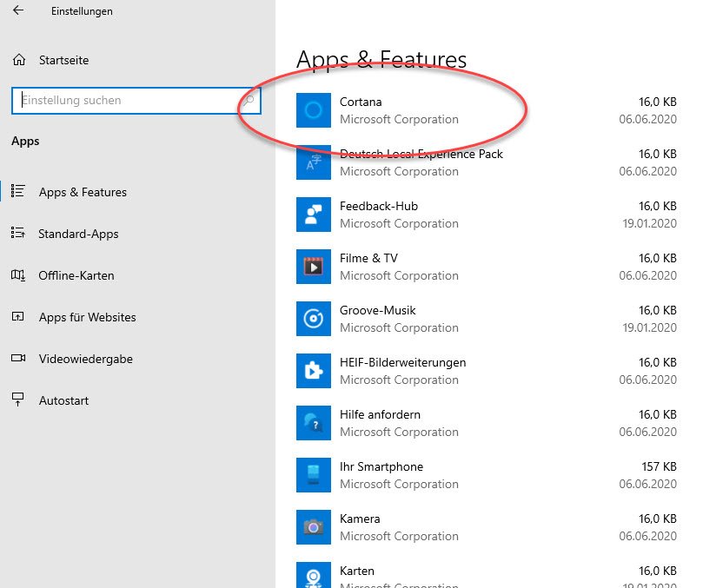Open Standard-Apps section
This screenshot has height=588, width=703.
[x=78, y=234]
